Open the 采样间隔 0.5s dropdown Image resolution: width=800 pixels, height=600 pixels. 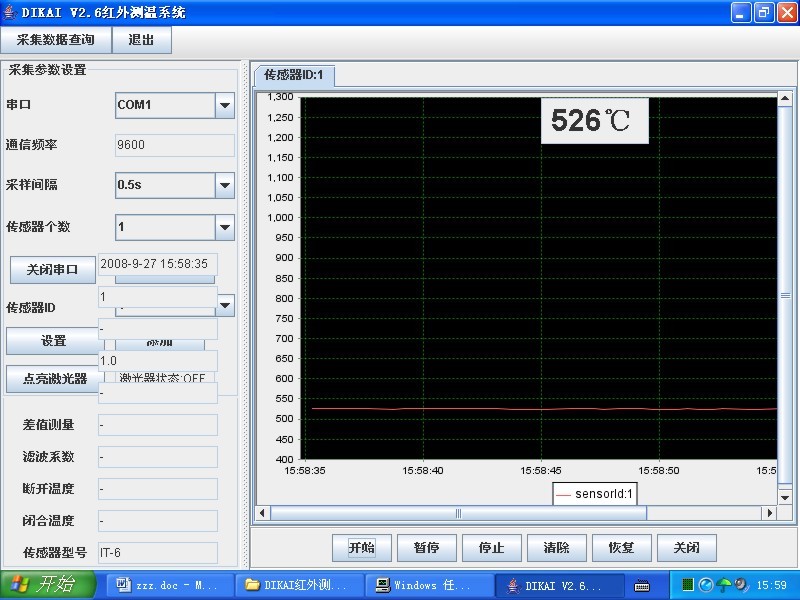pos(224,185)
